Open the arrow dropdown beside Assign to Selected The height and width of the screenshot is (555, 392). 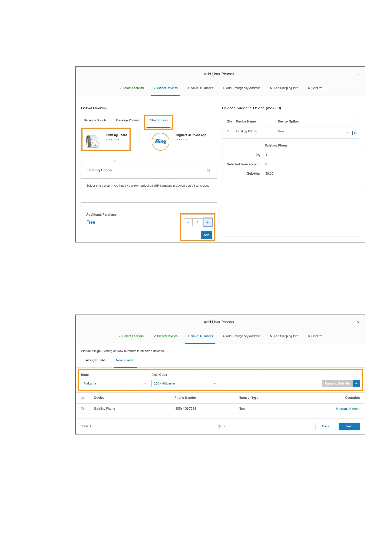click(x=356, y=383)
